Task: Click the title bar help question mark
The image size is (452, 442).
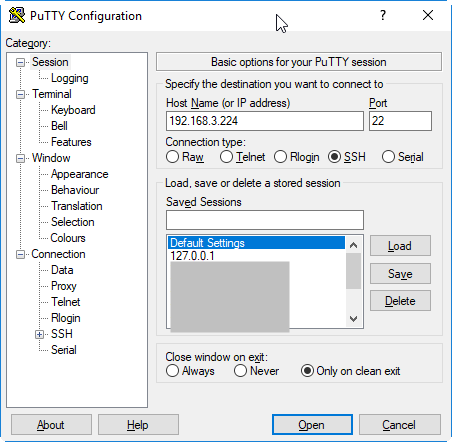Action: point(383,15)
